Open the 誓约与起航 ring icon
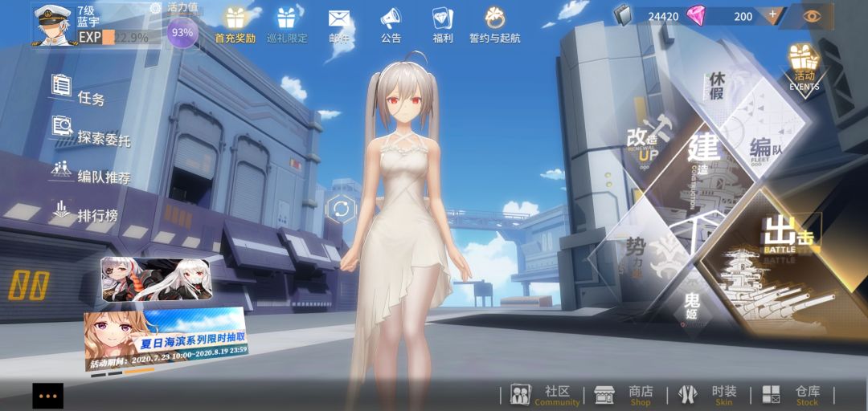This screenshot has width=868, height=411. coord(494,25)
